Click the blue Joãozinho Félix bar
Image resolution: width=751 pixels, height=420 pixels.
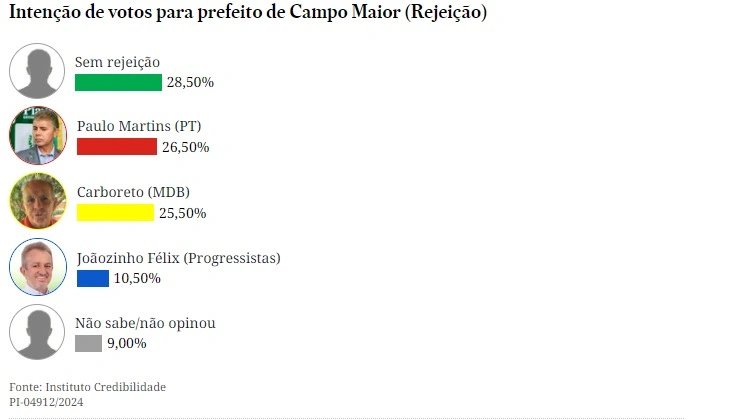92,278
